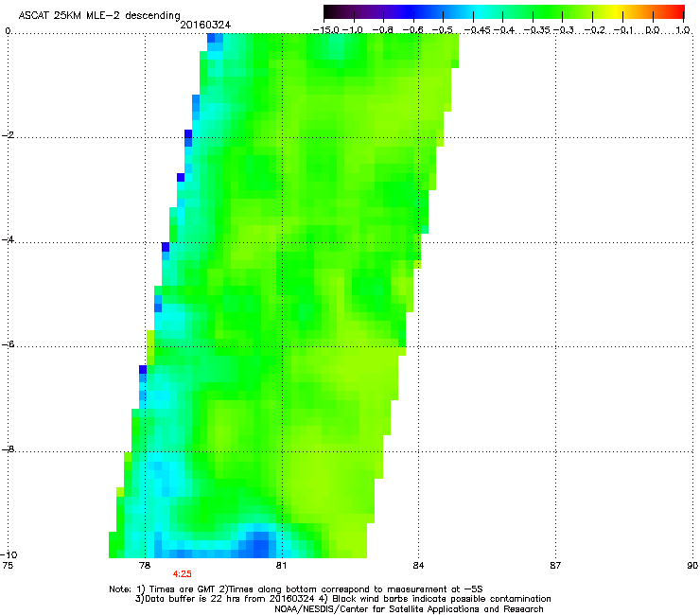The height and width of the screenshot is (615, 700).
Task: Click the "-1.0" color bar label
Action: pyautogui.click(x=353, y=30)
